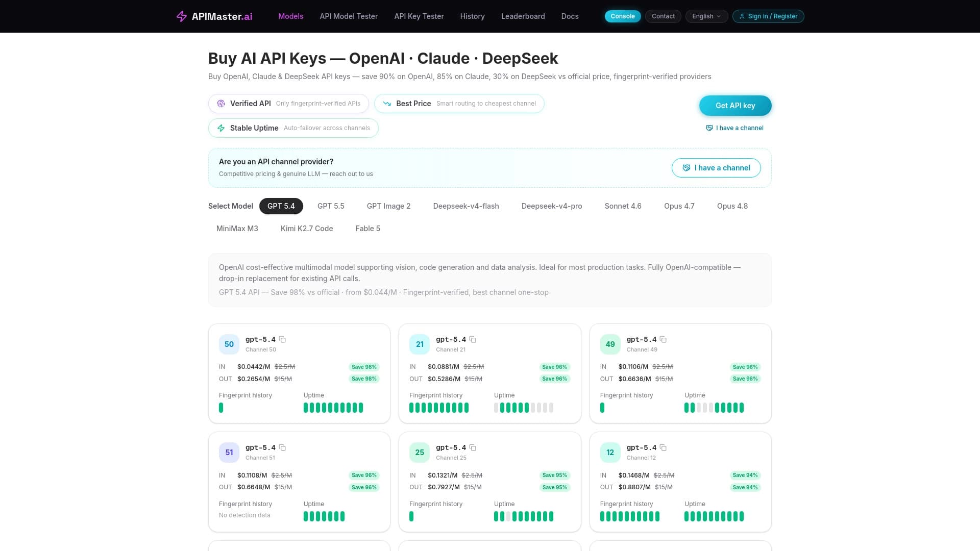The image size is (980, 551).
Task: Click the channel 25 number badge
Action: (420, 453)
